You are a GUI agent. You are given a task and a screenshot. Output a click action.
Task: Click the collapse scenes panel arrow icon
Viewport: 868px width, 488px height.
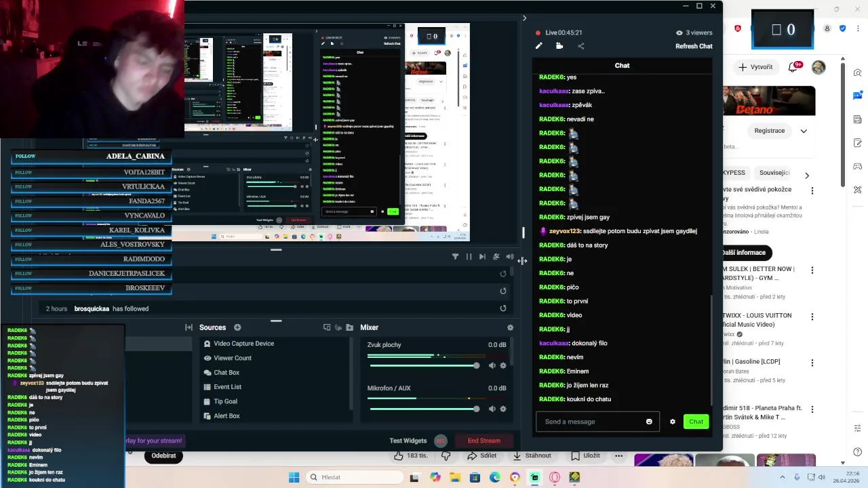[189, 327]
